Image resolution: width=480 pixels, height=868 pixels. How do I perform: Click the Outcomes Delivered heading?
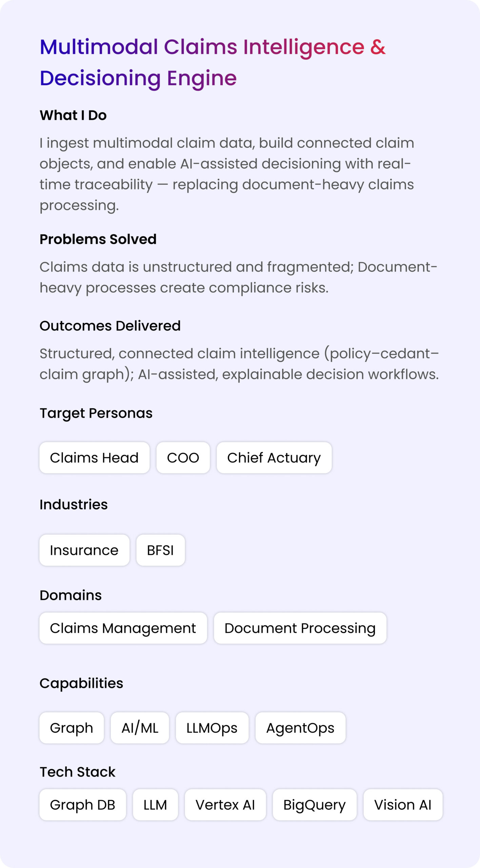(x=110, y=326)
